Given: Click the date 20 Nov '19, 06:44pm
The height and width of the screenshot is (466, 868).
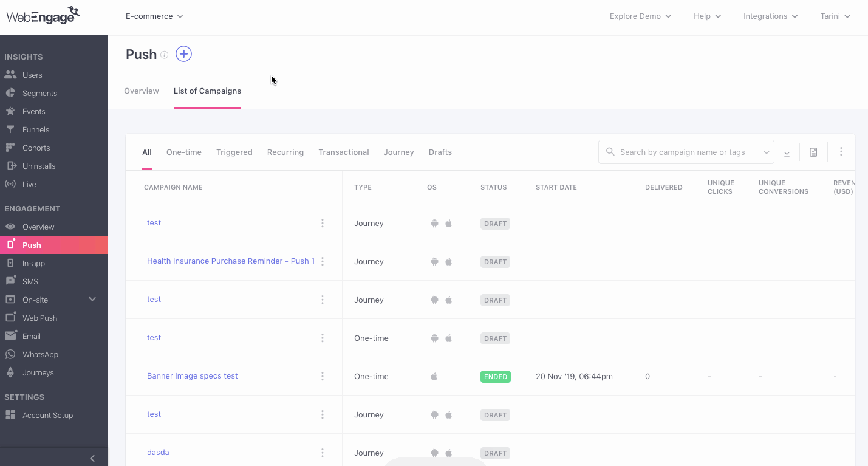Looking at the screenshot, I should tap(574, 377).
